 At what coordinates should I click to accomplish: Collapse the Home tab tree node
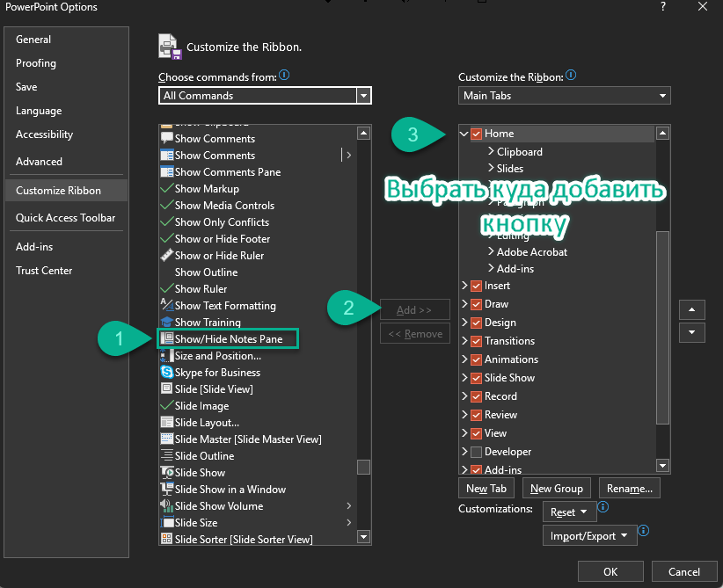(x=464, y=134)
